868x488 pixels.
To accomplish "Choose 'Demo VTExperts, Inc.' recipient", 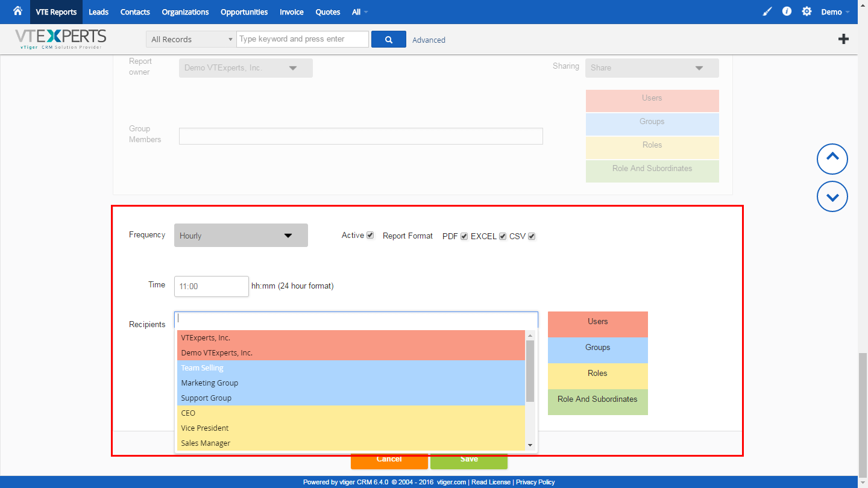I will click(351, 353).
